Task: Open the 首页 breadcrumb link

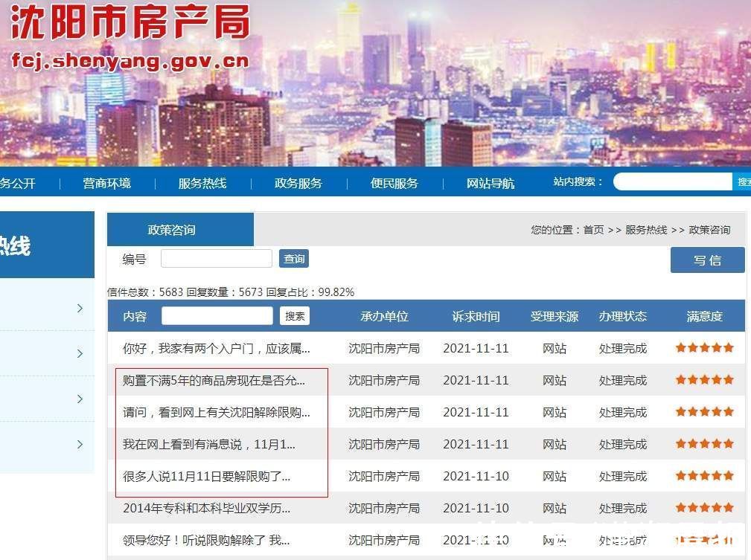Action: tap(592, 230)
